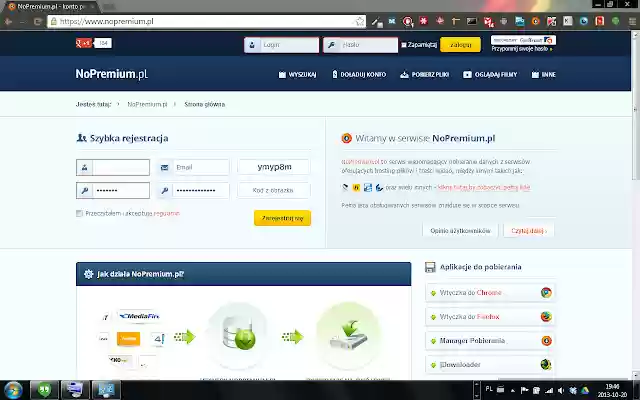
Task: Click the MediaFire logo in diagram
Action: pyautogui.click(x=139, y=316)
